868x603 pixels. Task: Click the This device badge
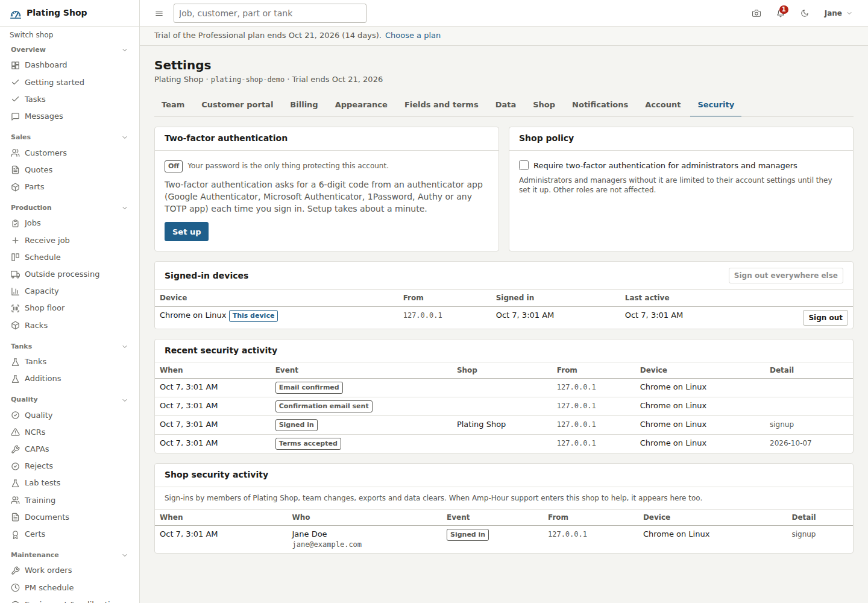(x=253, y=315)
